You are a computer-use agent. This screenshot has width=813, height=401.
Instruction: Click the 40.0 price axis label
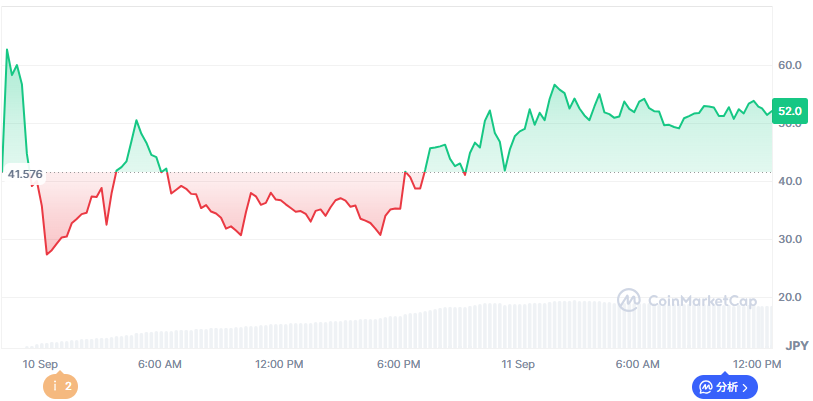[x=790, y=181]
